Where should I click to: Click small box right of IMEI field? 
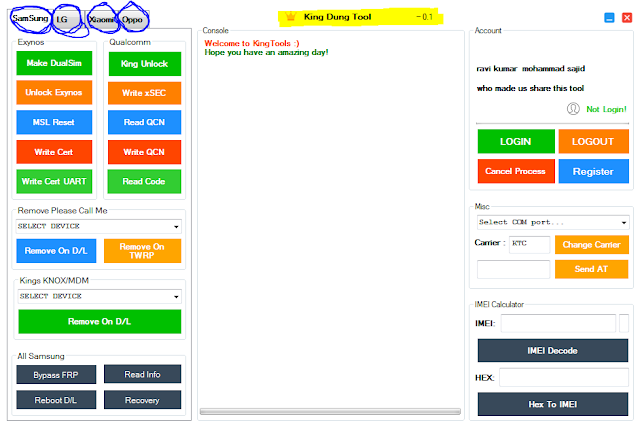point(624,323)
